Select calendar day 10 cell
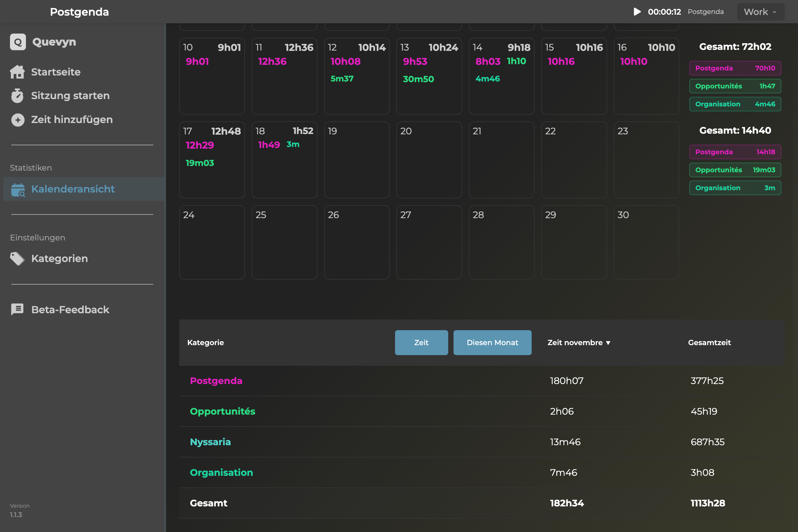The height and width of the screenshot is (532, 798). tap(212, 76)
